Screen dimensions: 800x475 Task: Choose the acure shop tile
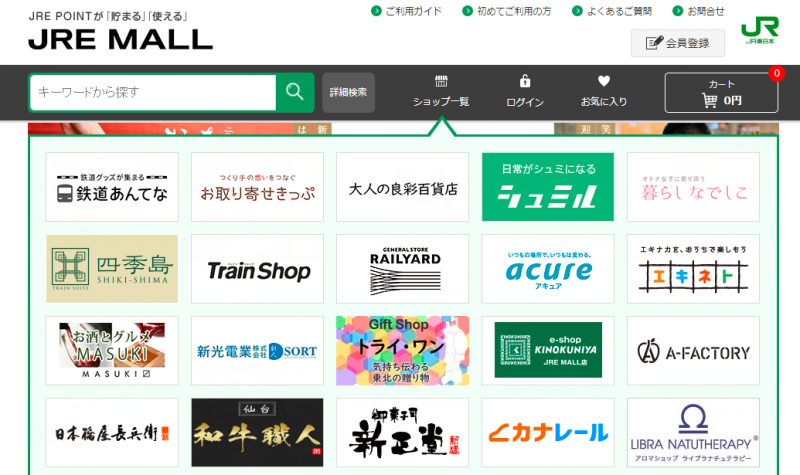tap(548, 269)
